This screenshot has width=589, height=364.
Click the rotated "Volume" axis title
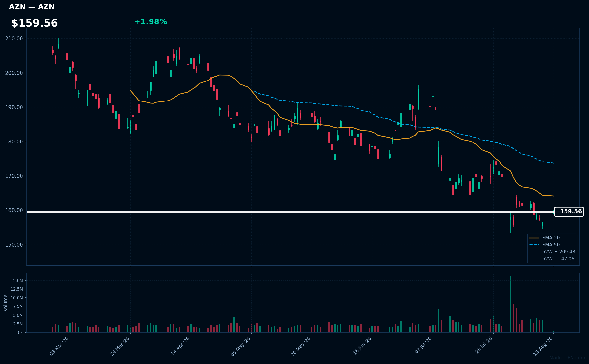click(x=6, y=303)
